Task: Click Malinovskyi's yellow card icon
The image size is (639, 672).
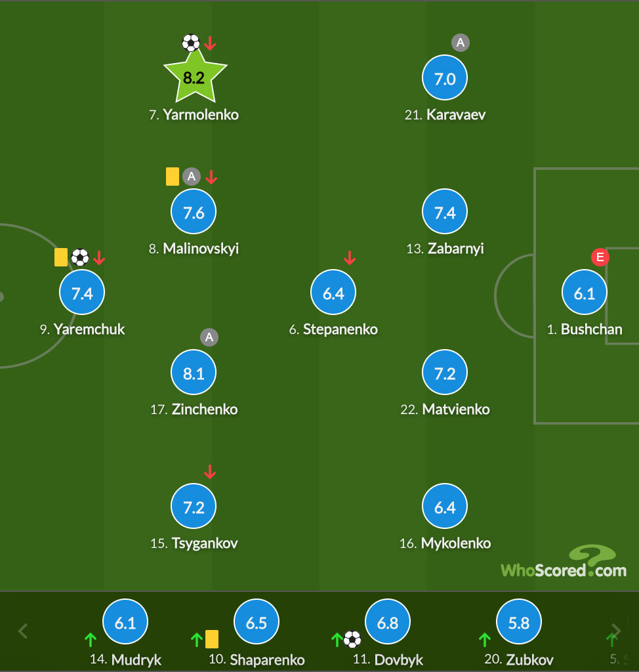Action: coord(173,177)
